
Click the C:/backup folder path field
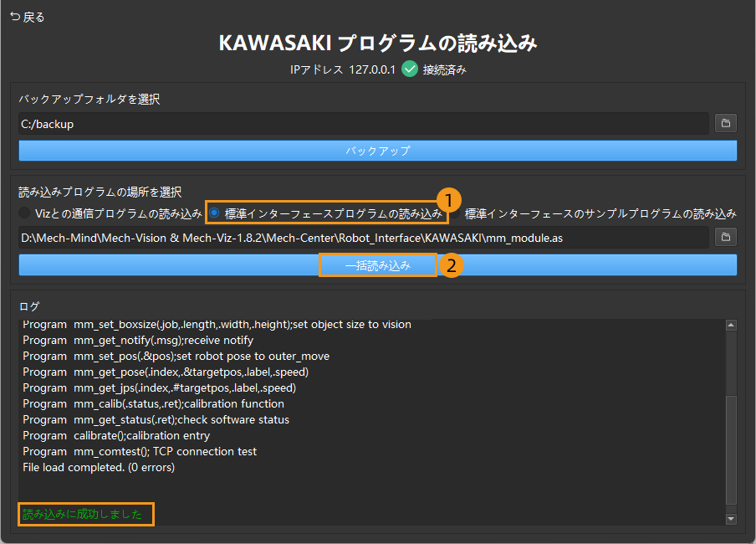pos(364,124)
